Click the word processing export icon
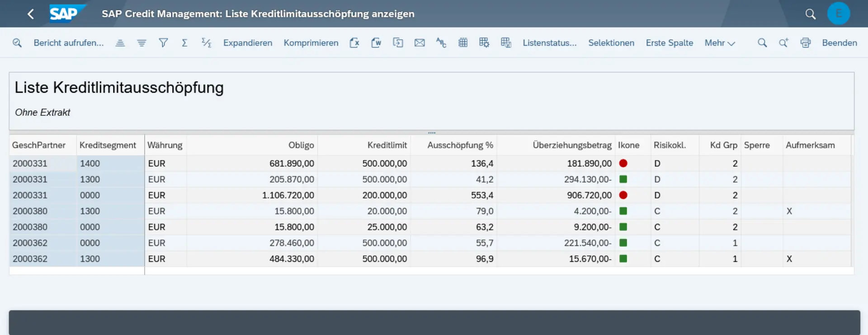The width and height of the screenshot is (868, 335). [376, 43]
